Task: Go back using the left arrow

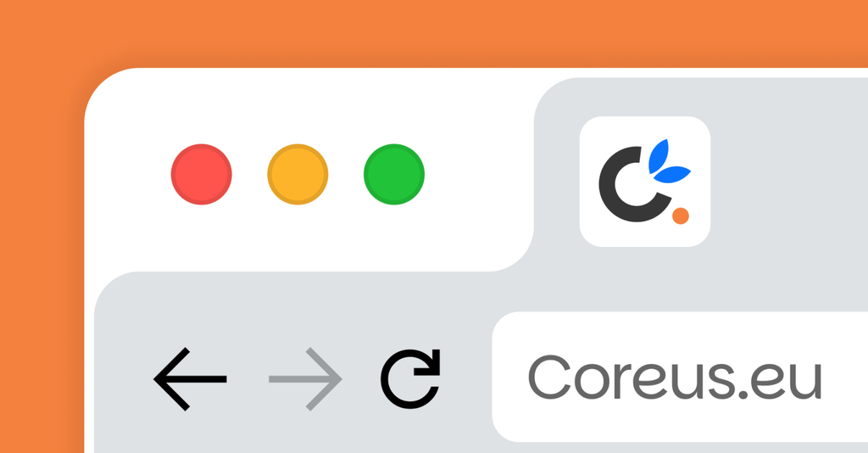Action: pyautogui.click(x=190, y=379)
